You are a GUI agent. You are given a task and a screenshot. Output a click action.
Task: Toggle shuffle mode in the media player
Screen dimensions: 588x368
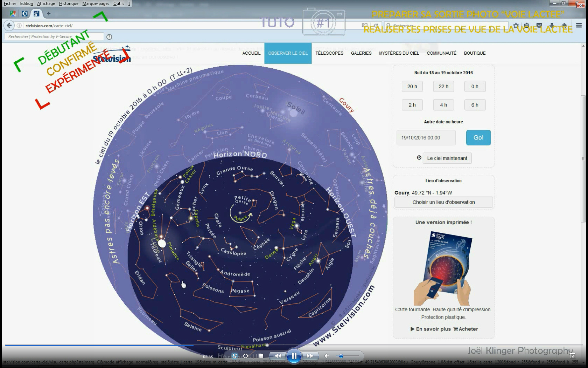click(234, 356)
